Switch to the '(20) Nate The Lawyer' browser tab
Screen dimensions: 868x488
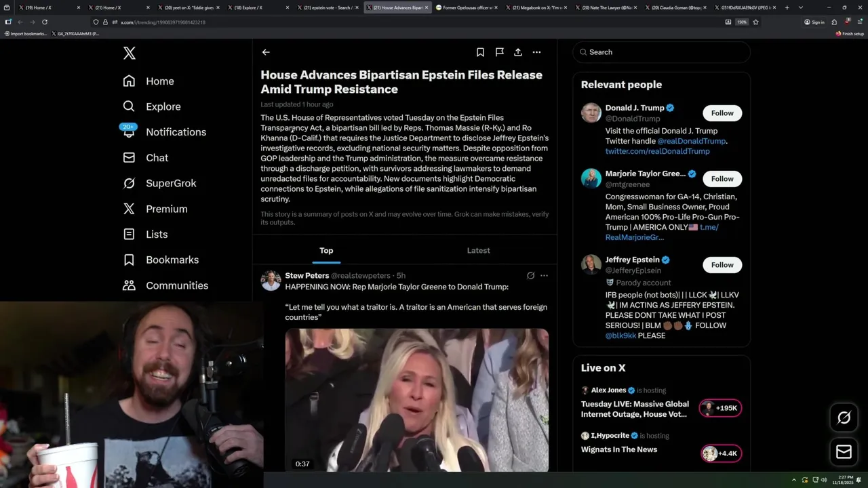606,7
